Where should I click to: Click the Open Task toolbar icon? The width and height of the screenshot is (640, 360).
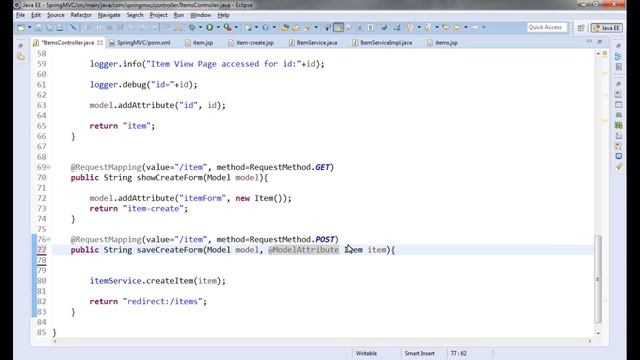(296, 27)
